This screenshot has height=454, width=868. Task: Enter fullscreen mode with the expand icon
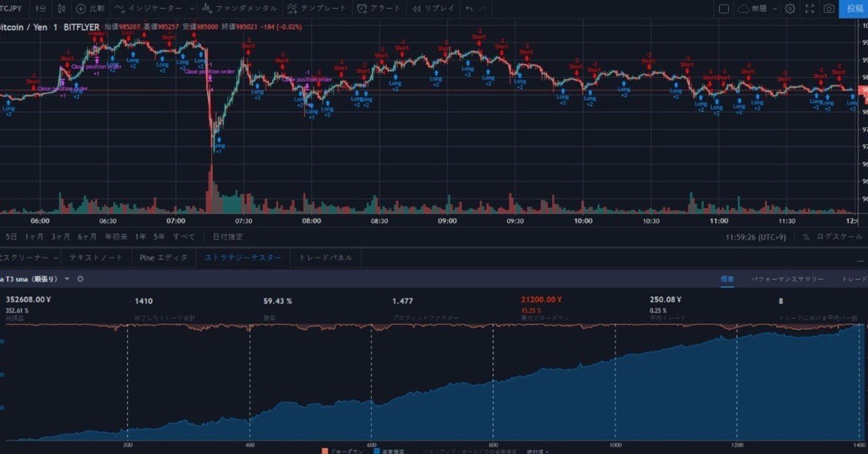(810, 9)
